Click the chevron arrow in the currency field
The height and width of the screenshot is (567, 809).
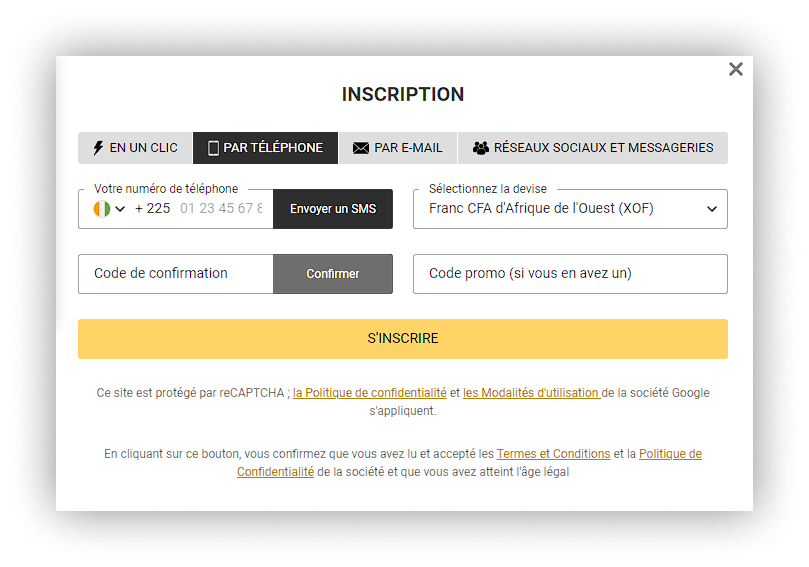[712, 209]
